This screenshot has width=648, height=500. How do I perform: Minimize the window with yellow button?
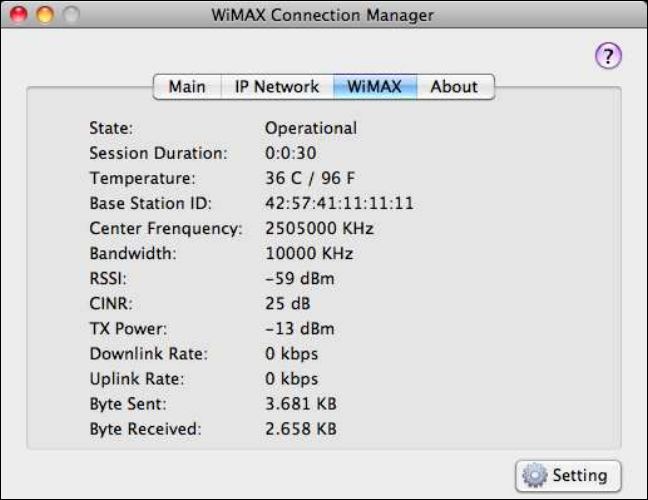[44, 15]
